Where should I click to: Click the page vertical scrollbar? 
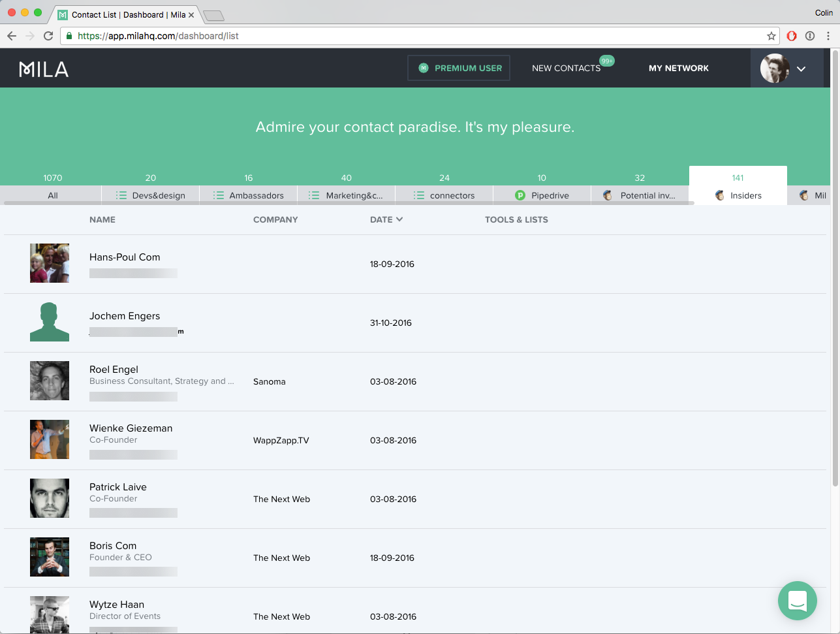click(835, 268)
